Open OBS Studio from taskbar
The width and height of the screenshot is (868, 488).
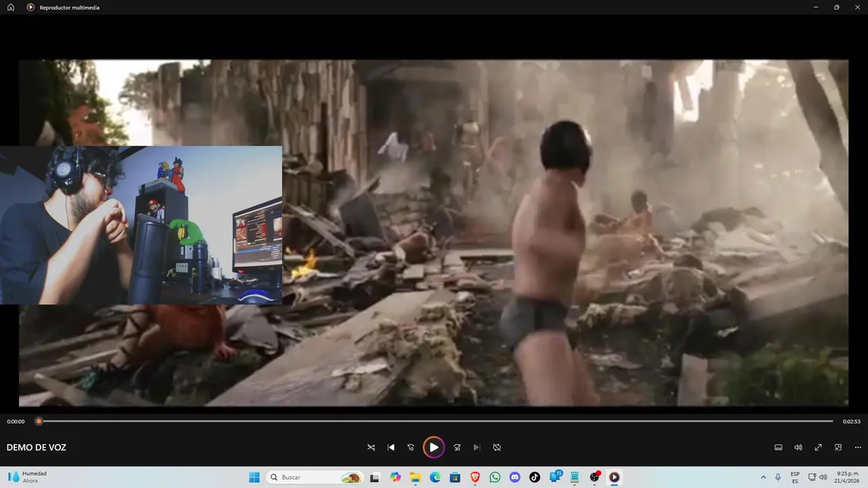click(595, 476)
